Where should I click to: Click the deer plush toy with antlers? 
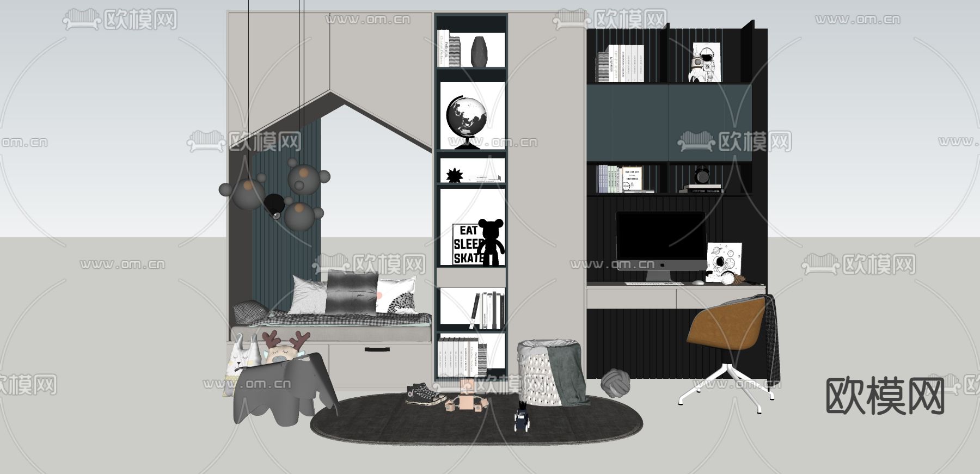[284, 348]
